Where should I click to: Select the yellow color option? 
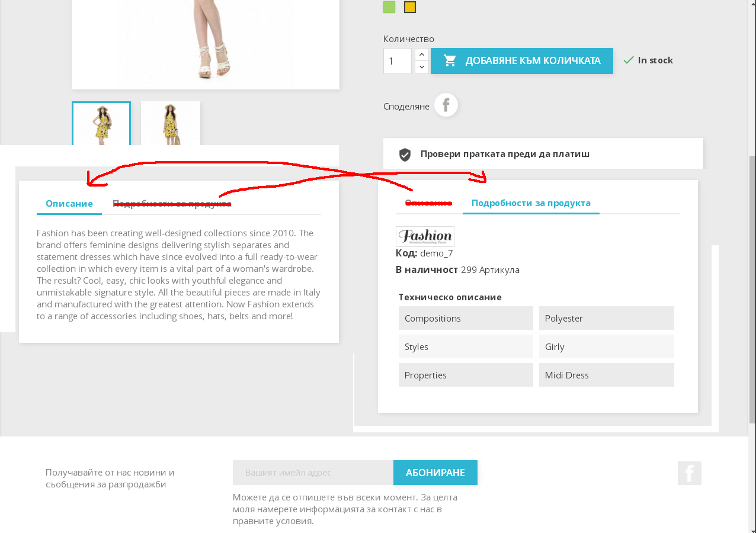(x=410, y=7)
